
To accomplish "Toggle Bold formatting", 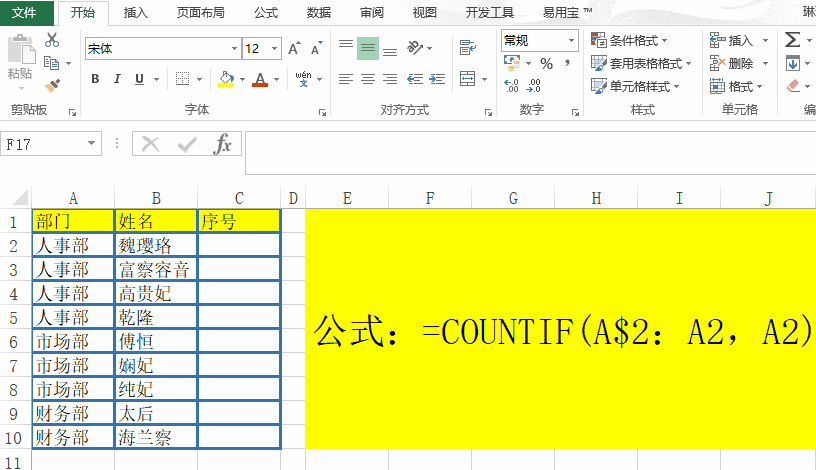I will (95, 79).
